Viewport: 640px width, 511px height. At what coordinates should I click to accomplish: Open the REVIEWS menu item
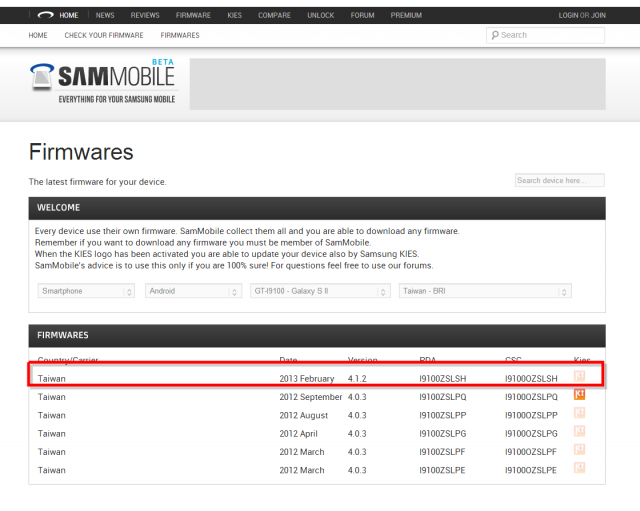(x=145, y=16)
